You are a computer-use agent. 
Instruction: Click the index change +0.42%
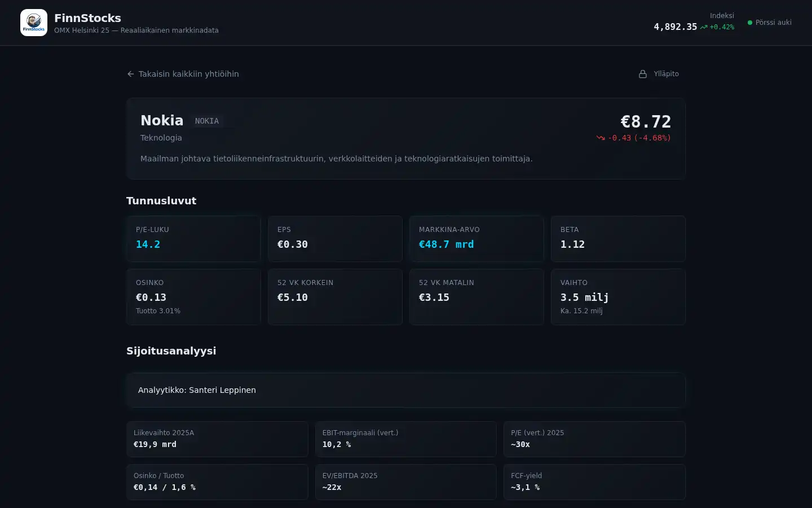pos(722,27)
